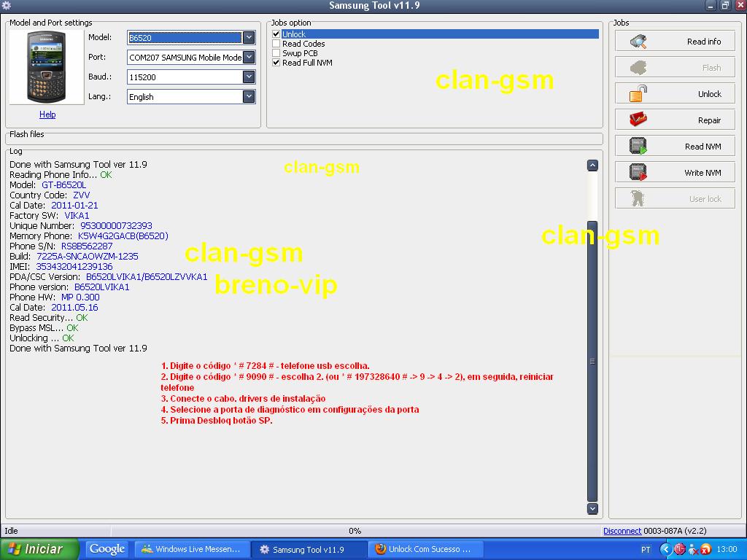Click the Write NVM chip icon
The width and height of the screenshot is (747, 560).
tap(638, 172)
